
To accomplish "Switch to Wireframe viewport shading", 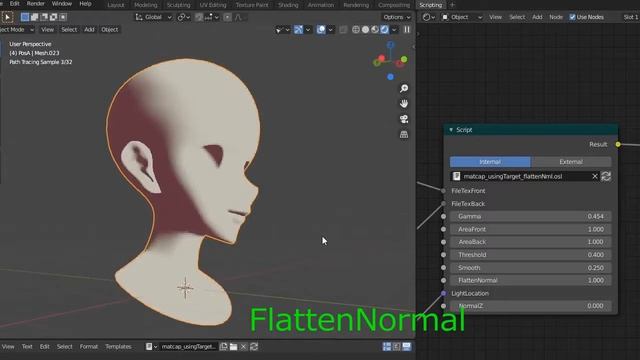I will (x=356, y=30).
